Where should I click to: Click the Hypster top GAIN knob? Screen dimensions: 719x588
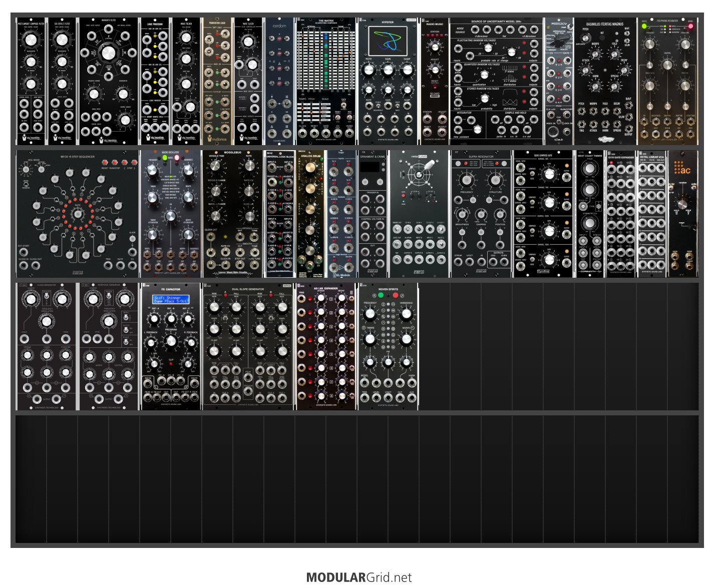click(x=388, y=70)
